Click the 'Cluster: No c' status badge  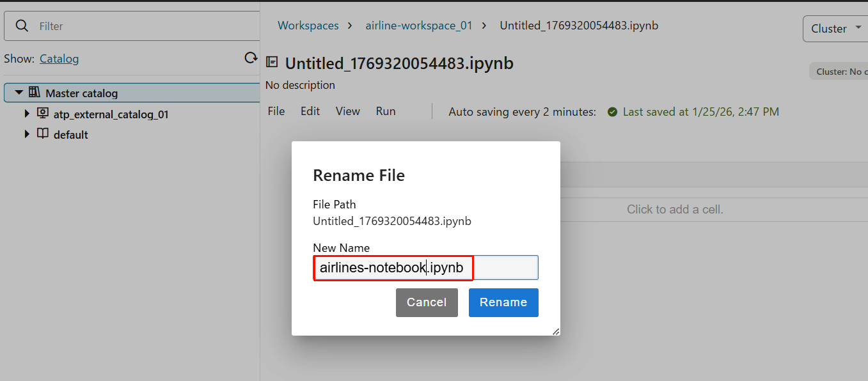pos(839,72)
